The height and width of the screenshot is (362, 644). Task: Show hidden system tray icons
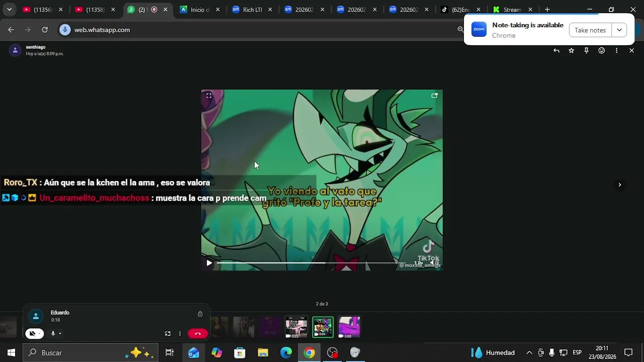(x=529, y=353)
